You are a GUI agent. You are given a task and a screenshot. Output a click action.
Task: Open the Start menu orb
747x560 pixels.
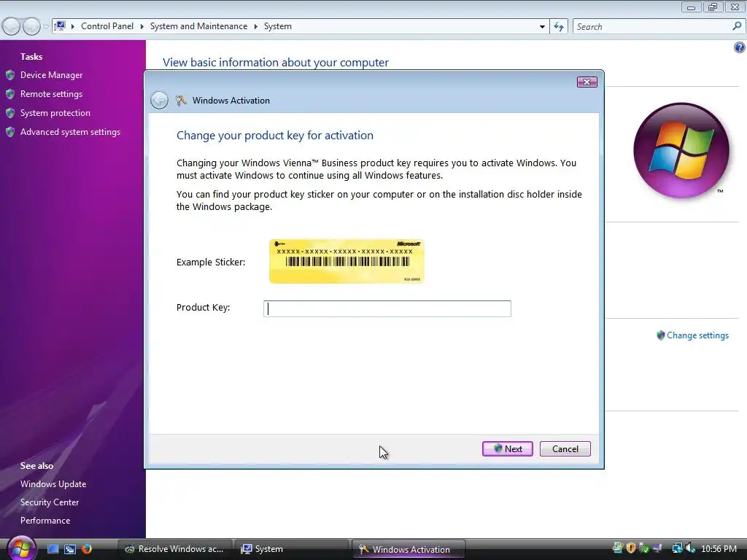click(x=21, y=548)
